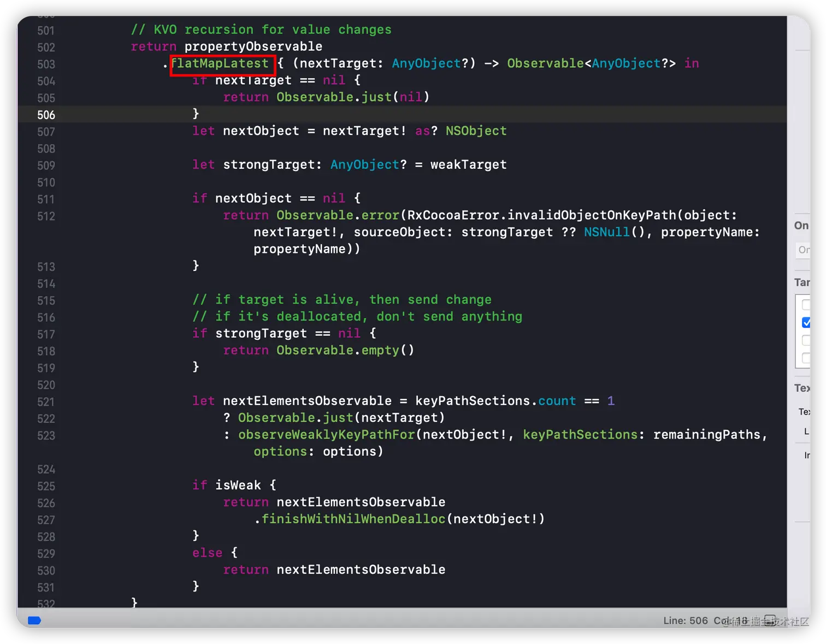826x644 pixels.
Task: Click NSNull() in the error call
Action: tap(614, 232)
